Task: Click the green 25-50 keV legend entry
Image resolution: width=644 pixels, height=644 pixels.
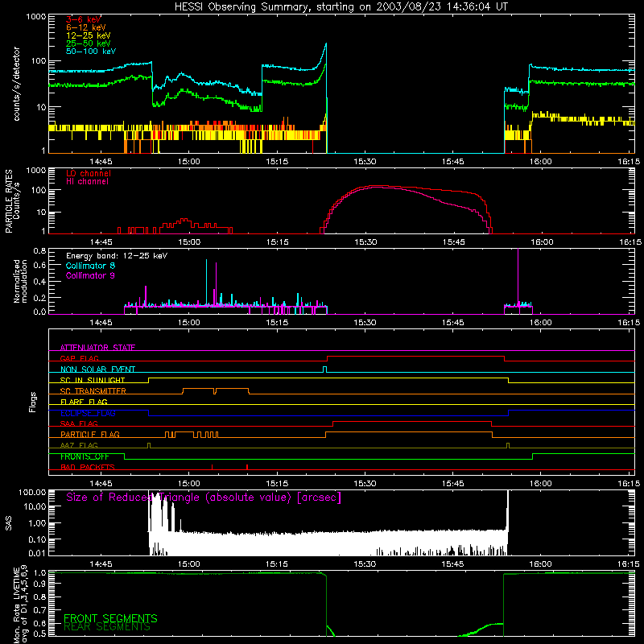Action: point(89,43)
